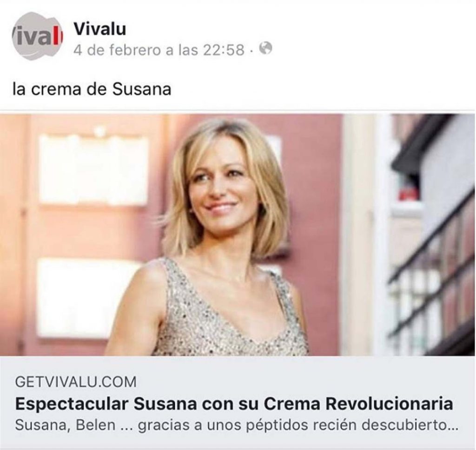Viewport: 476px width, 450px height.
Task: Open the post timestamp 4 de febrero
Action: pos(159,49)
